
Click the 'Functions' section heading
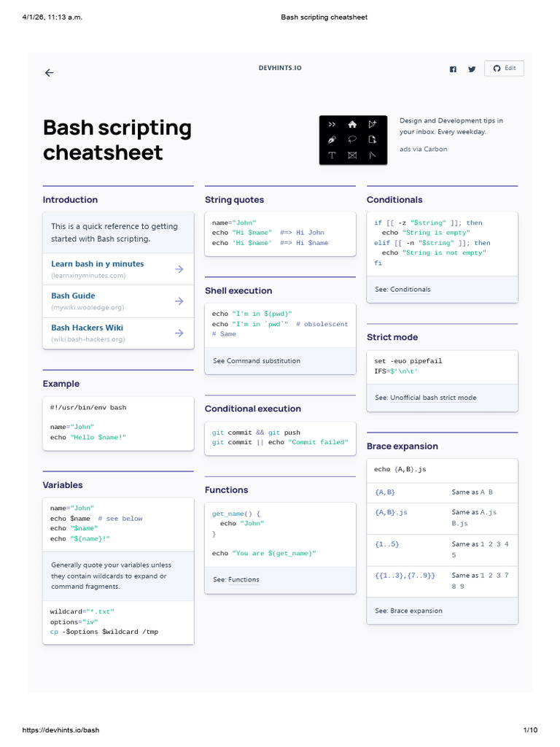point(226,490)
